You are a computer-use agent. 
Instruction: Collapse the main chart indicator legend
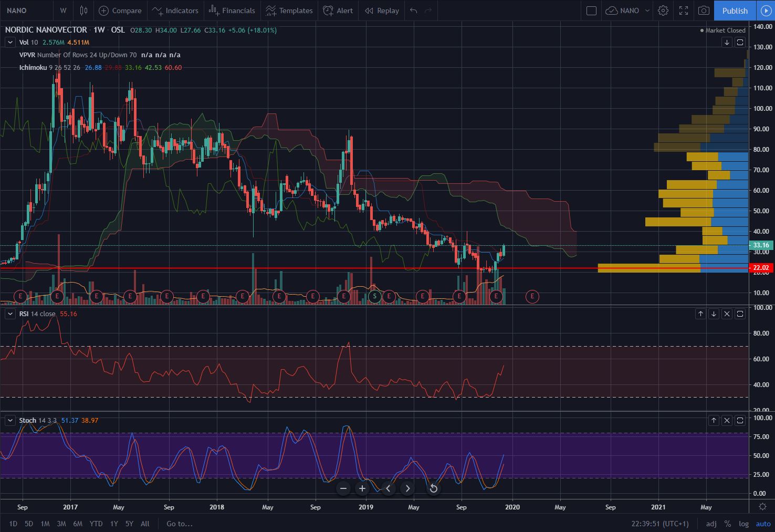pyautogui.click(x=9, y=42)
